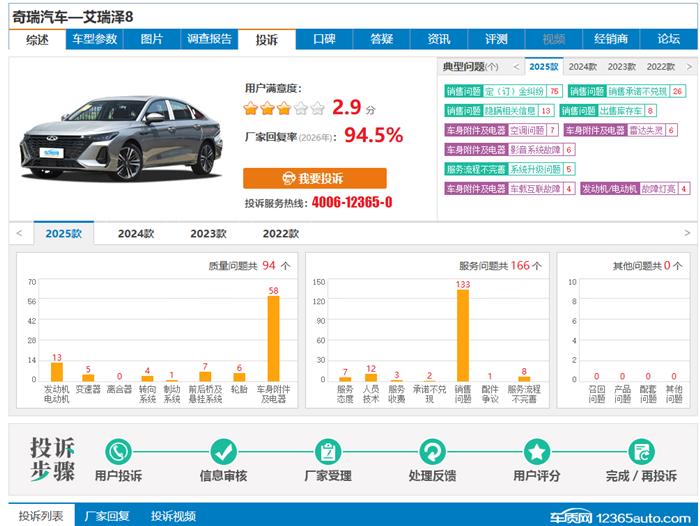Click the 厂家受理 notepad step icon

click(327, 451)
